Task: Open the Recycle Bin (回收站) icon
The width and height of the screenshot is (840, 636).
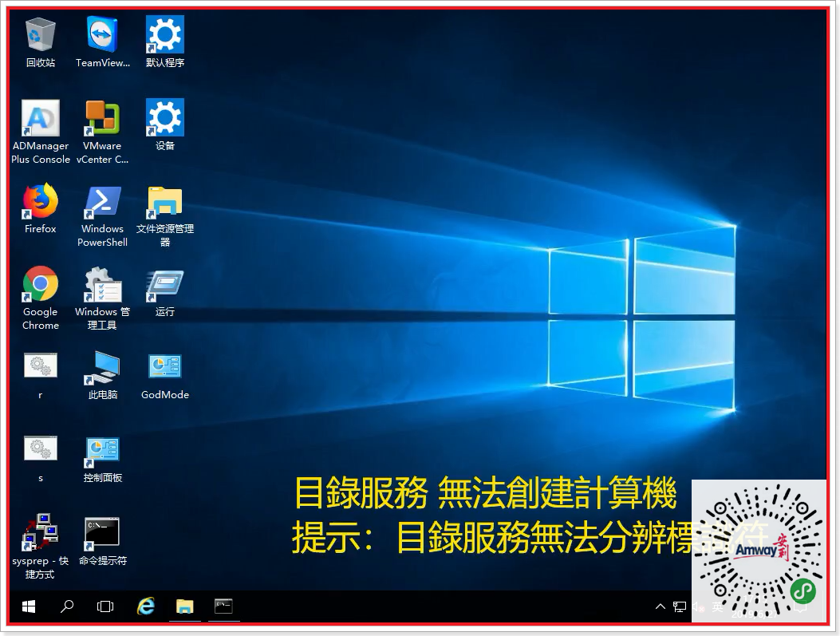Action: (x=40, y=42)
